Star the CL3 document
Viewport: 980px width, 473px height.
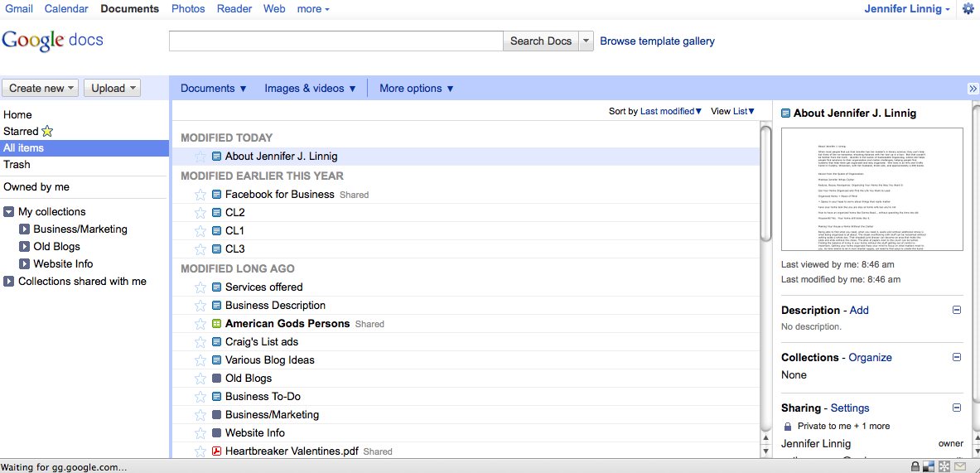pyautogui.click(x=200, y=249)
